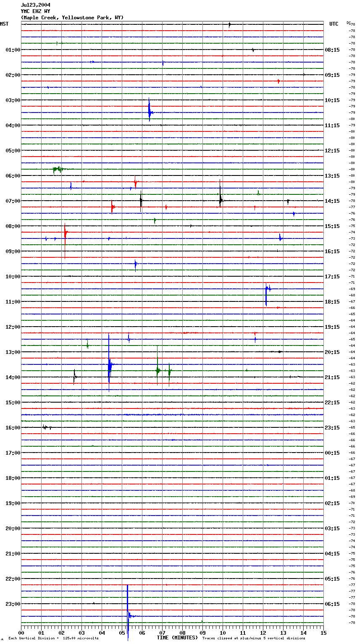Select the 23:00 MST hour label
This screenshot has width=357, height=644.
pyautogui.click(x=13, y=604)
